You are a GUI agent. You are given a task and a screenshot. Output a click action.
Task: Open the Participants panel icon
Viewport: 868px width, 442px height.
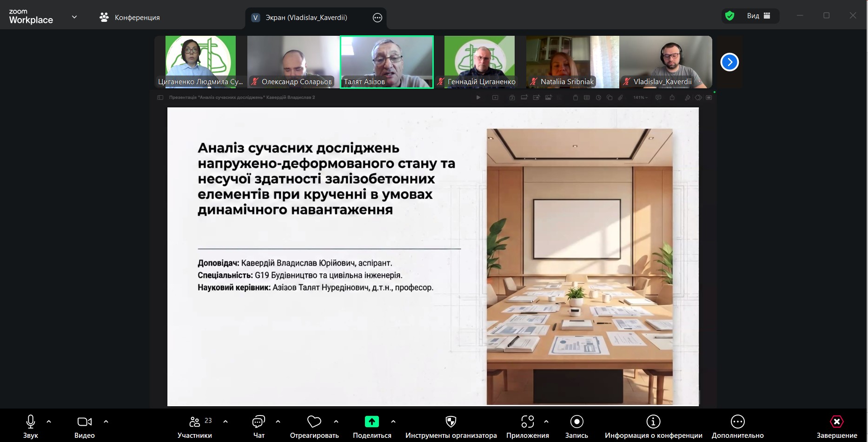click(x=194, y=422)
